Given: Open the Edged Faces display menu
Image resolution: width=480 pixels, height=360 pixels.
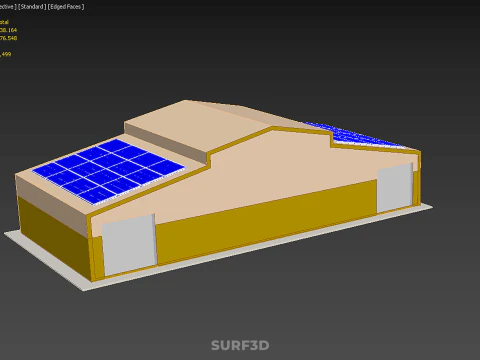Looking at the screenshot, I should (x=66, y=7).
